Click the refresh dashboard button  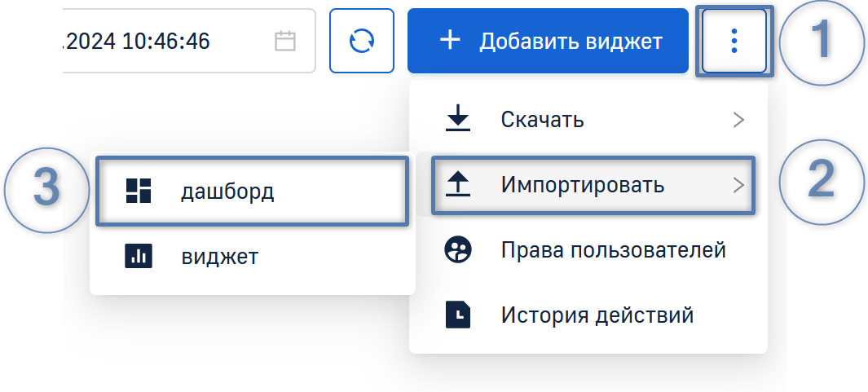(x=361, y=41)
